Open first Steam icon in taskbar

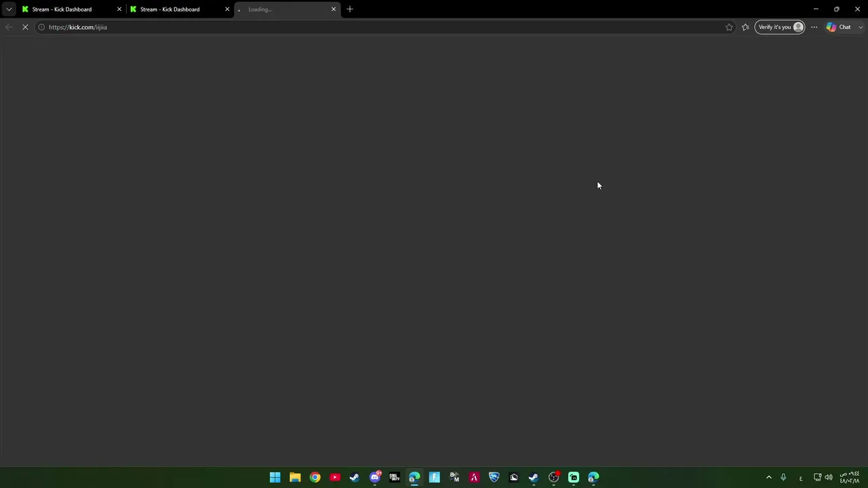355,477
